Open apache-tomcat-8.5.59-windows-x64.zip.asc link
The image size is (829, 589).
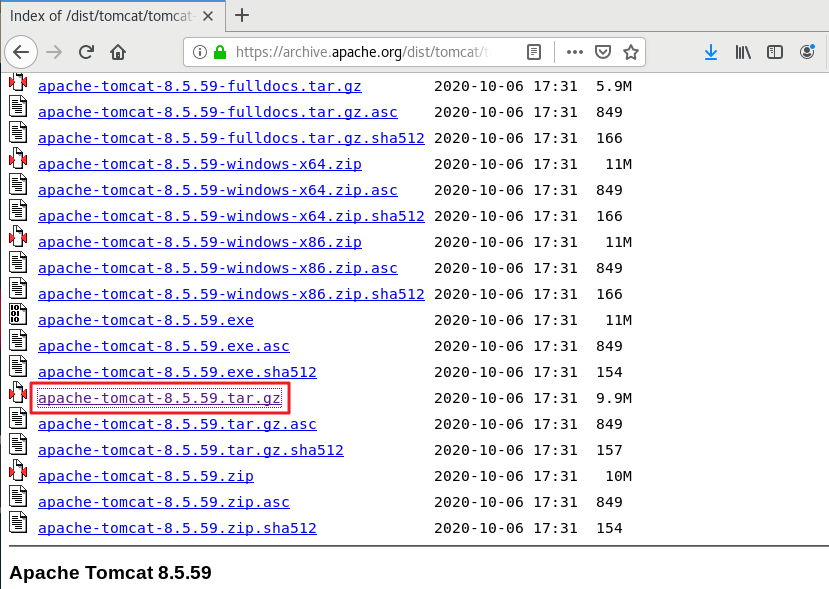click(x=218, y=190)
